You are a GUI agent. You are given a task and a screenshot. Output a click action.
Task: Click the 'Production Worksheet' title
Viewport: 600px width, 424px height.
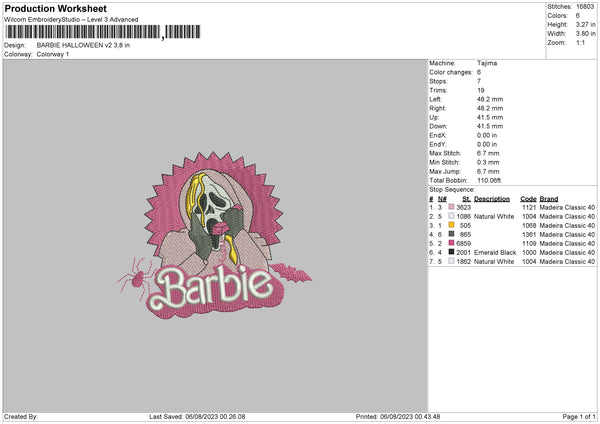point(55,8)
